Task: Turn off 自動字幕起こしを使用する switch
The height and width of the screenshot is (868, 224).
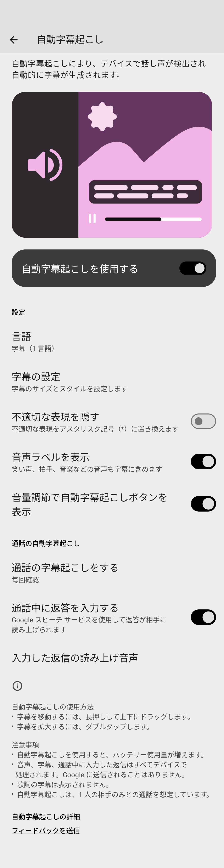Action: click(193, 268)
